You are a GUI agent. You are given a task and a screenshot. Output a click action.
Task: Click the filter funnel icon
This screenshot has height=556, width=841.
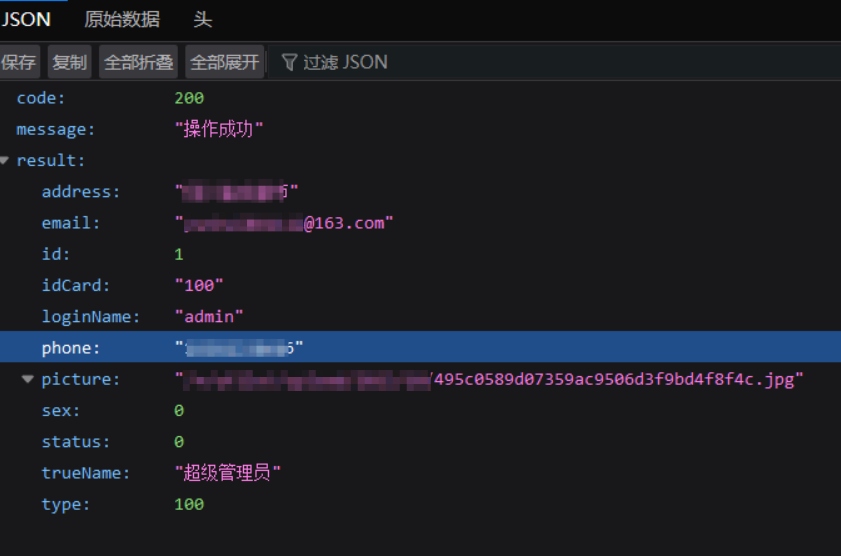tap(289, 62)
